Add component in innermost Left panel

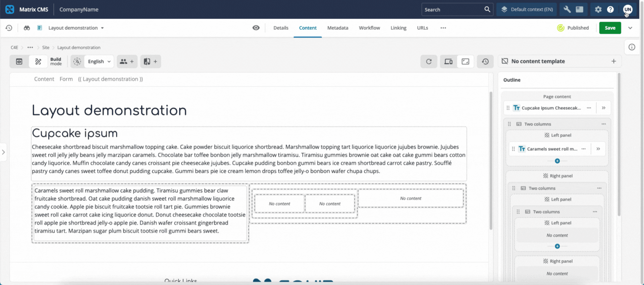[557, 246]
